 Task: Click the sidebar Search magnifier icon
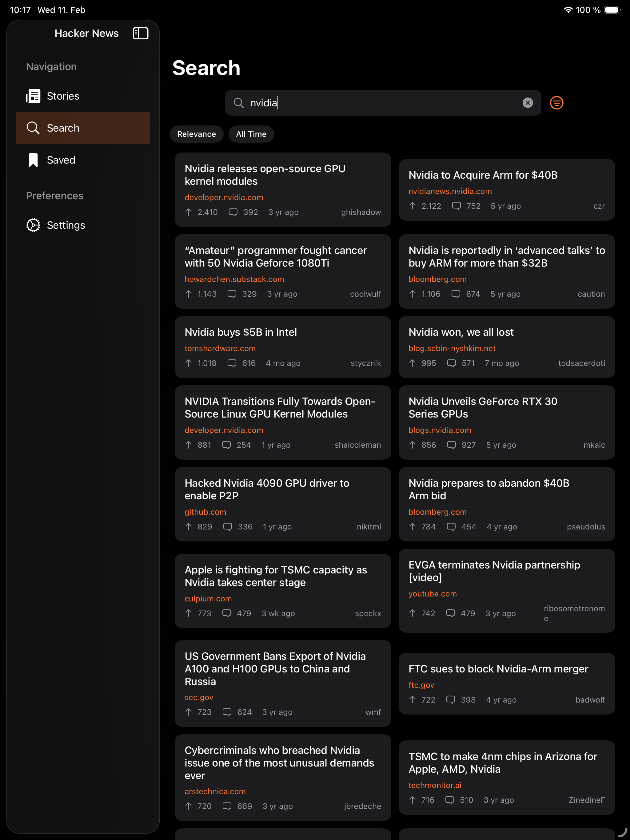(33, 128)
